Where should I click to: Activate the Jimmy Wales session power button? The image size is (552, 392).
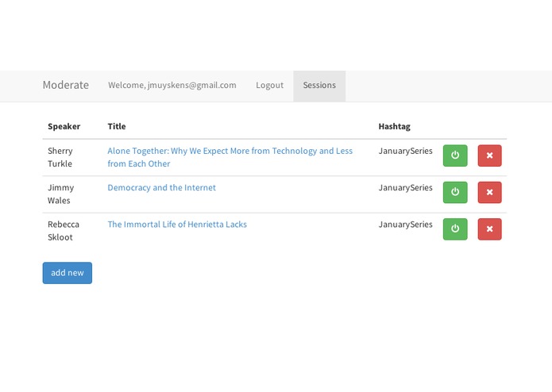tap(455, 192)
